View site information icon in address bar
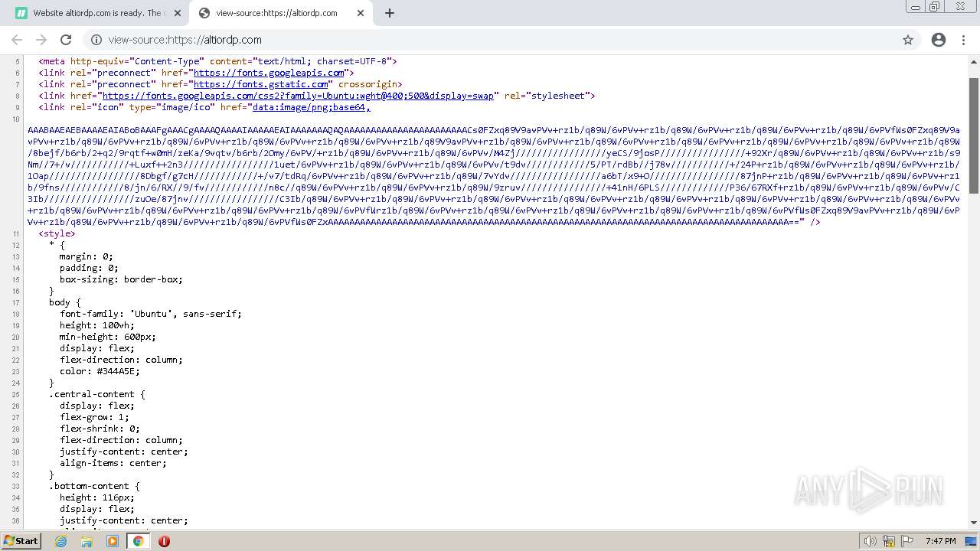The width and height of the screenshot is (980, 551). (x=96, y=40)
